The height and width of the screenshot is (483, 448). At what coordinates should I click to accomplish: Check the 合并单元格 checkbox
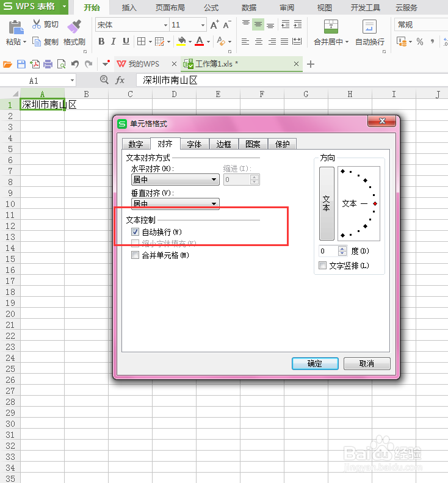pos(135,255)
